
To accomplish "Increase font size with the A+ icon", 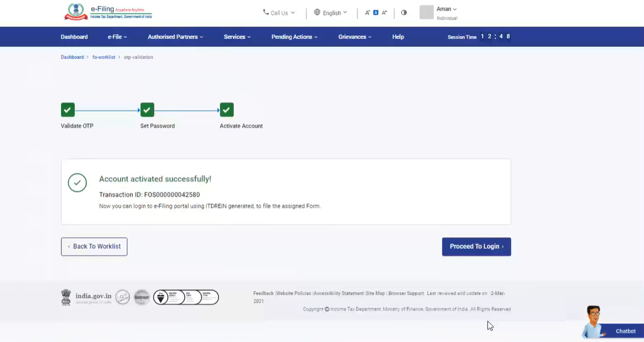I will click(384, 13).
